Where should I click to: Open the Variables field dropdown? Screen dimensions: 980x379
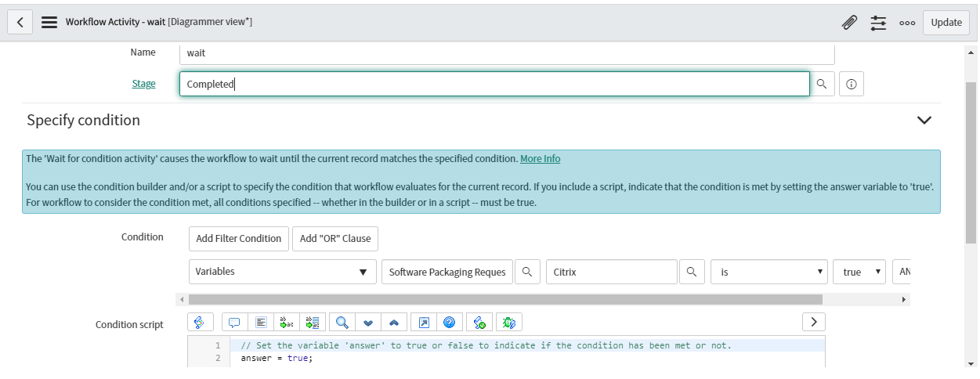(x=283, y=272)
